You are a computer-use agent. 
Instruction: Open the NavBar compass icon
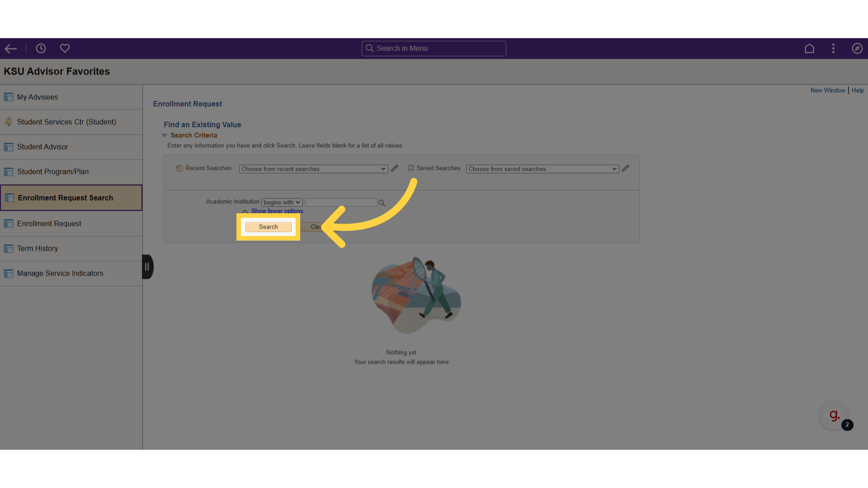click(857, 48)
